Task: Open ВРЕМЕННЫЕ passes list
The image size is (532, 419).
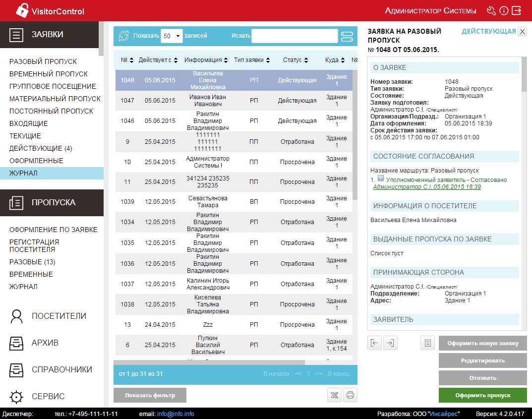Action: 31,274
